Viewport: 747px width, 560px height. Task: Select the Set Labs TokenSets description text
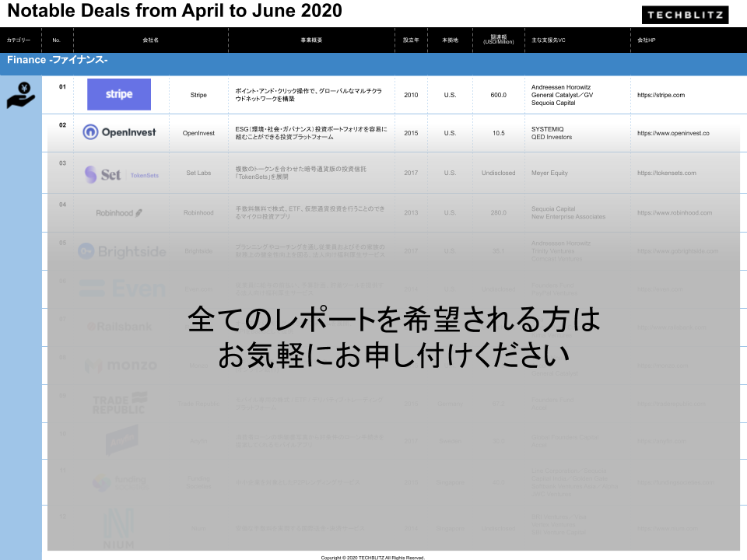pos(300,173)
